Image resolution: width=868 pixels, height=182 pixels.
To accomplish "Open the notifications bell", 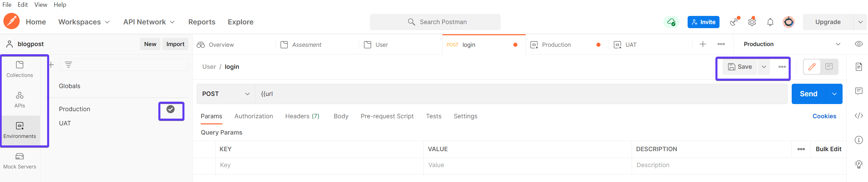I will coord(770,22).
